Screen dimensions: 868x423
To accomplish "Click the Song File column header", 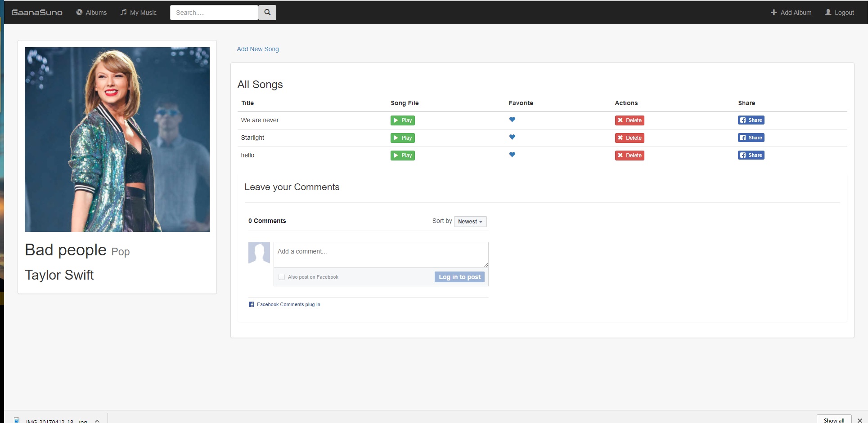I will (x=405, y=103).
